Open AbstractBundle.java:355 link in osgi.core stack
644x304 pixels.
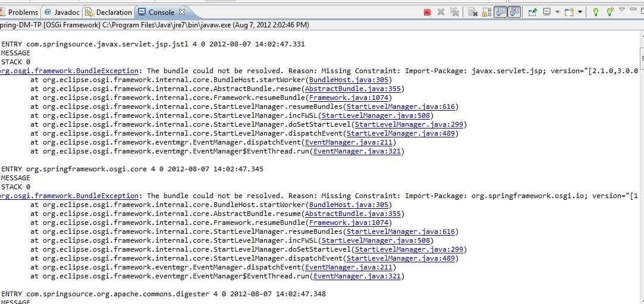tap(353, 214)
